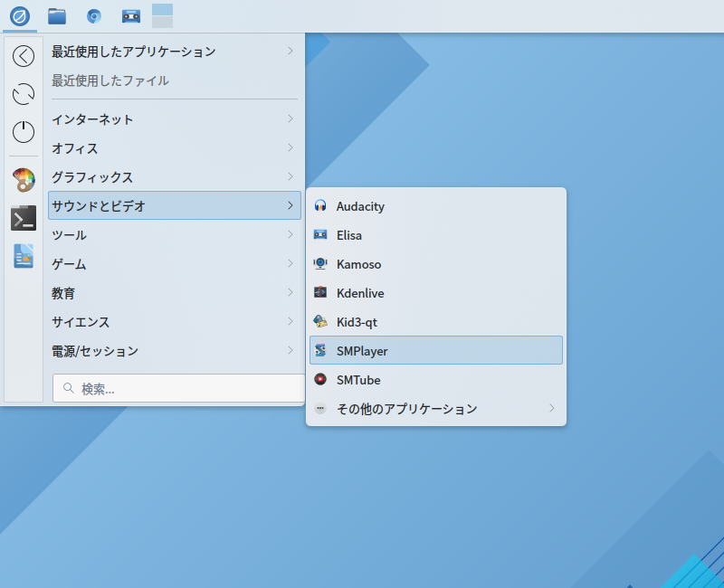Switch to the lower virtual desktop in the pager
724x588 pixels.
(x=163, y=22)
